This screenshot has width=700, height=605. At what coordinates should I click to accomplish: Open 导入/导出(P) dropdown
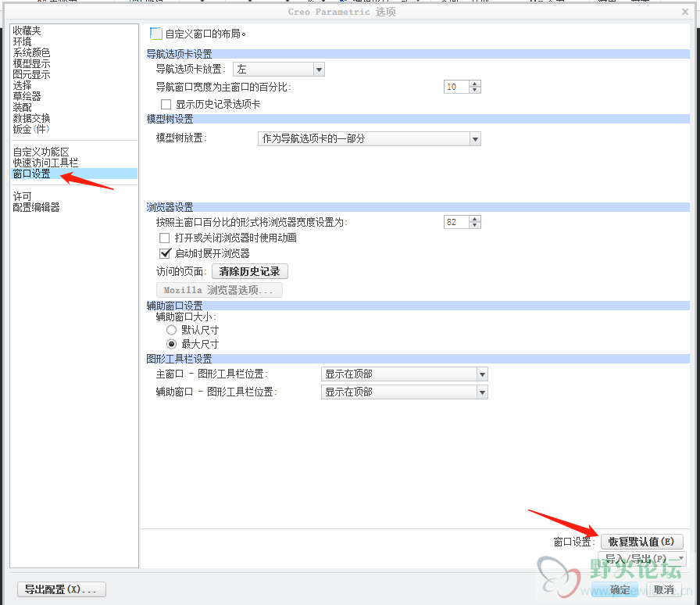(641, 559)
